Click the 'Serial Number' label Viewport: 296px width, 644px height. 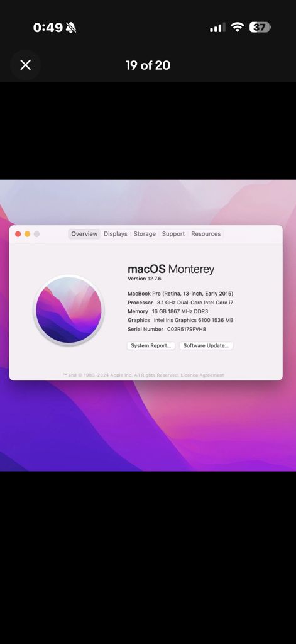coord(145,330)
